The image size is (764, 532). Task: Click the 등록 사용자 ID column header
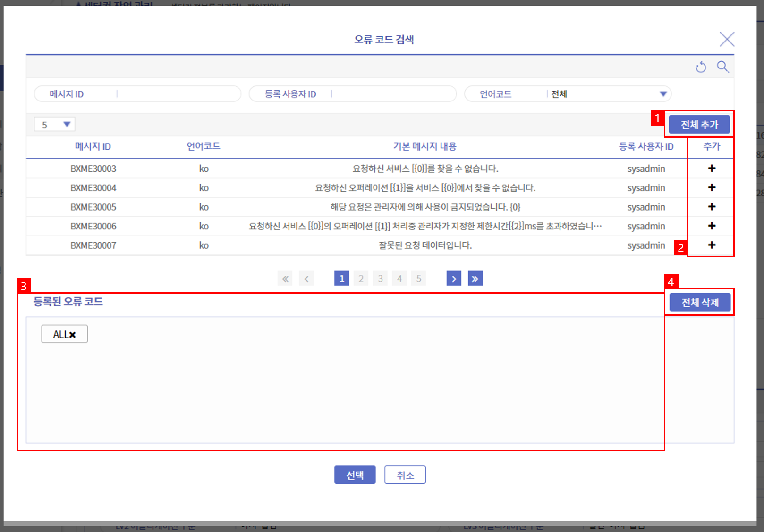tap(646, 146)
